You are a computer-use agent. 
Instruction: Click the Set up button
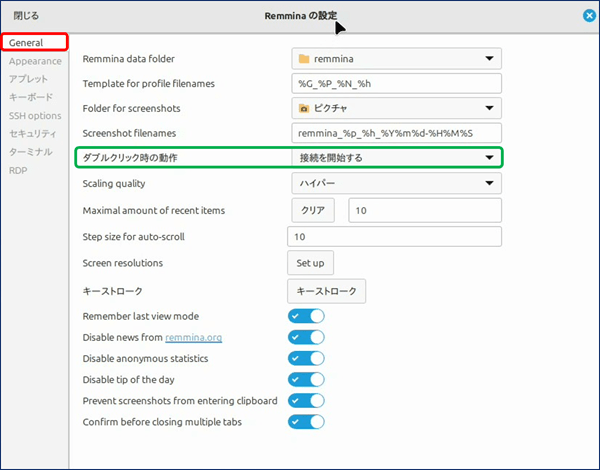point(310,263)
